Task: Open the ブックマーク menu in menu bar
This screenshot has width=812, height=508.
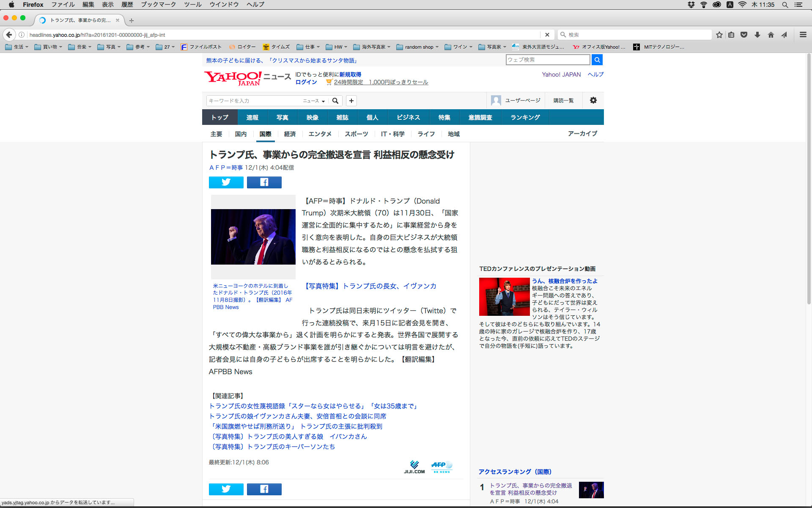Action: [x=158, y=5]
